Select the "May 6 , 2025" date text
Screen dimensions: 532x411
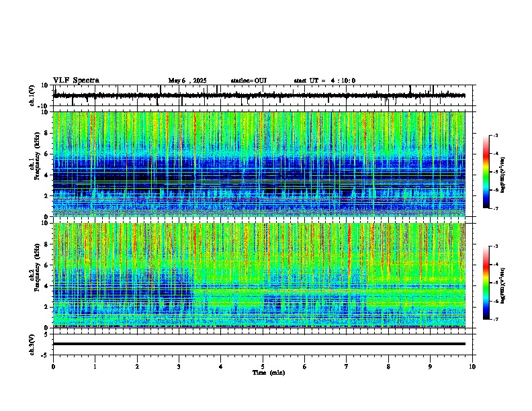187,81
